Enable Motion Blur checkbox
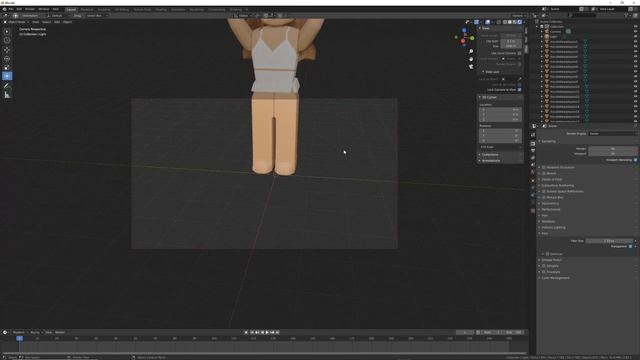This screenshot has width=640, height=360. pyautogui.click(x=544, y=198)
